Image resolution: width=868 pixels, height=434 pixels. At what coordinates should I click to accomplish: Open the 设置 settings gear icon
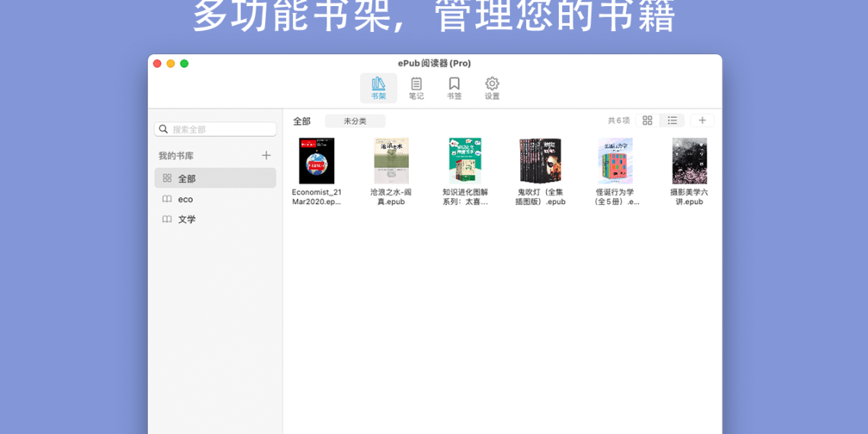[x=492, y=88]
